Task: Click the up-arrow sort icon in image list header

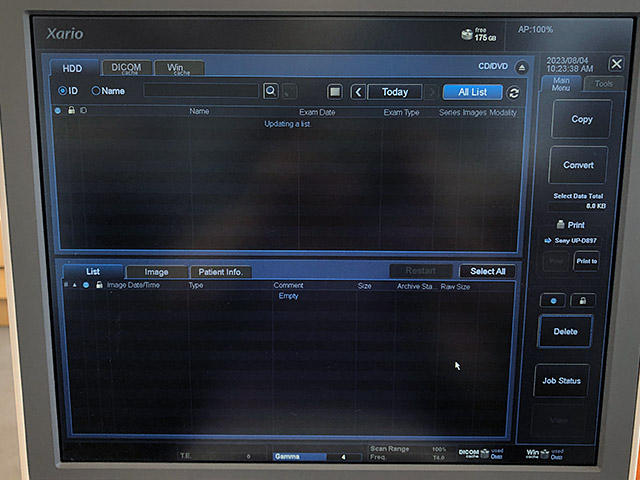Action: [75, 285]
